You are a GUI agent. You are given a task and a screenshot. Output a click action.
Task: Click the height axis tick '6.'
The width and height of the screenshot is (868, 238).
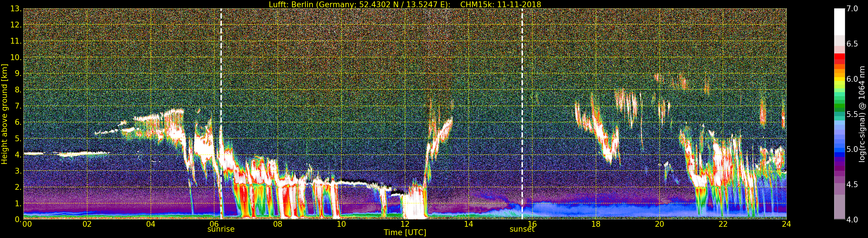coord(18,122)
